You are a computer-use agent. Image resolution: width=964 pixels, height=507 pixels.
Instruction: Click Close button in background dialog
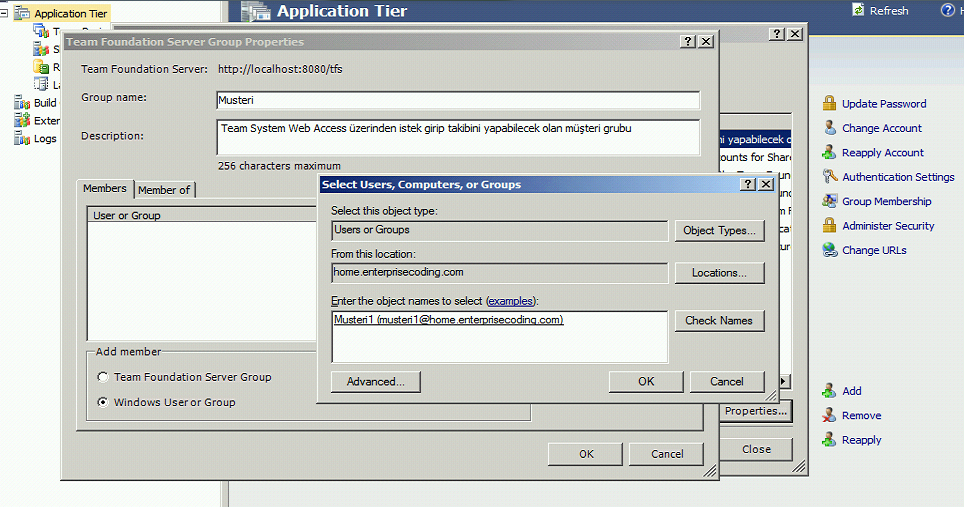756,449
